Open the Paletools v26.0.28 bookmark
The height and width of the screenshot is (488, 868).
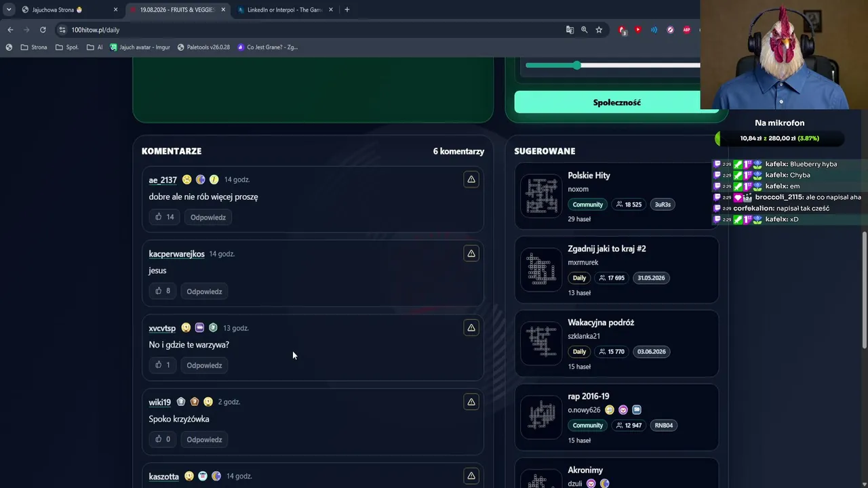point(203,47)
